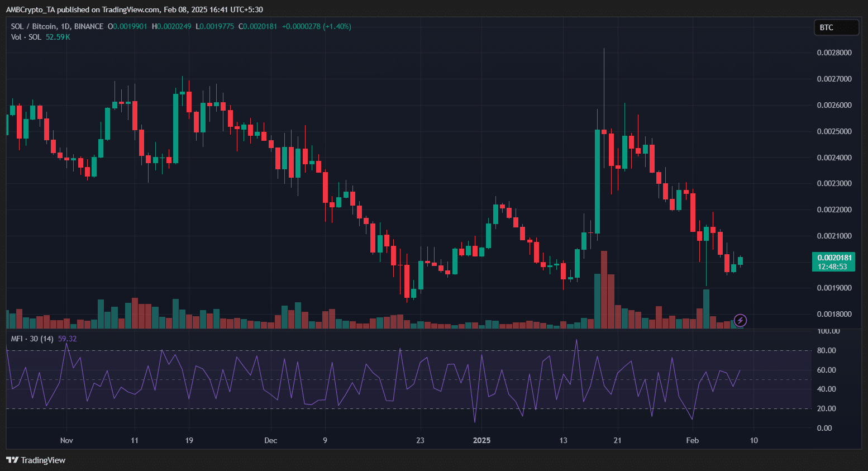
Task: Click the purple lightning bolt icon
Action: [740, 320]
